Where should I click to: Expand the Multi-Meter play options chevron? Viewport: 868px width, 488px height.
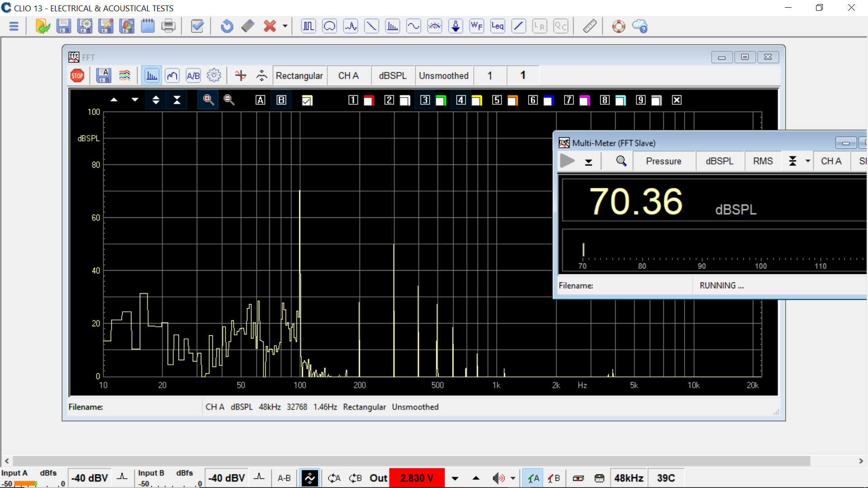pos(589,161)
